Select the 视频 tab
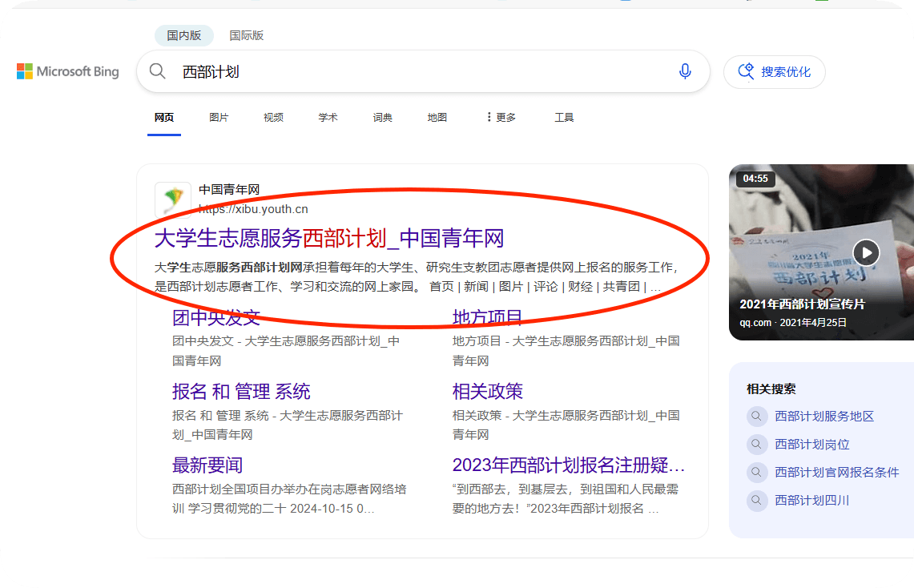914x588 pixels. (273, 118)
